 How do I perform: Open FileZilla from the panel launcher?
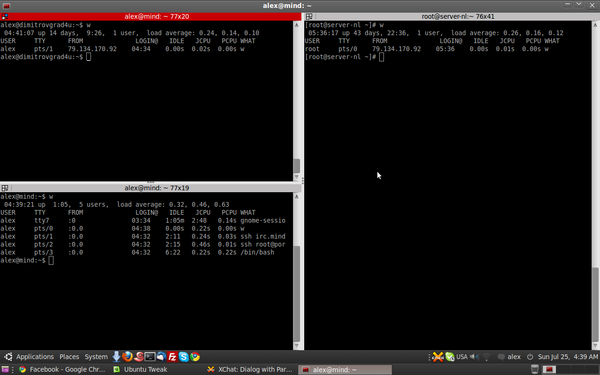(x=172, y=357)
